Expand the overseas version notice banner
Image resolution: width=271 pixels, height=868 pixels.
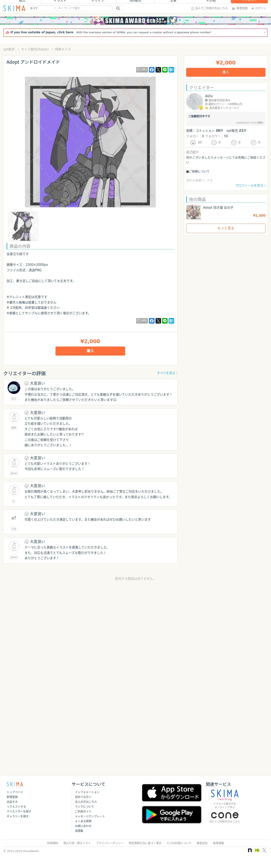coord(135,33)
